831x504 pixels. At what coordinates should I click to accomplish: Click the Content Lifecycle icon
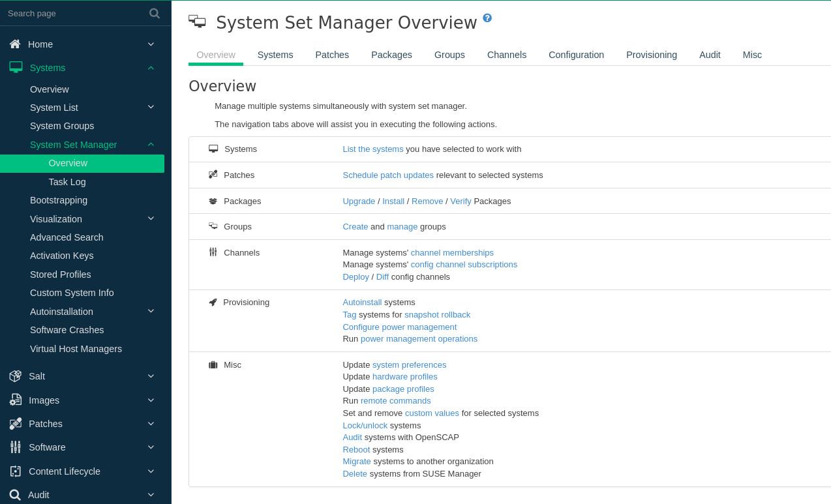click(x=16, y=471)
